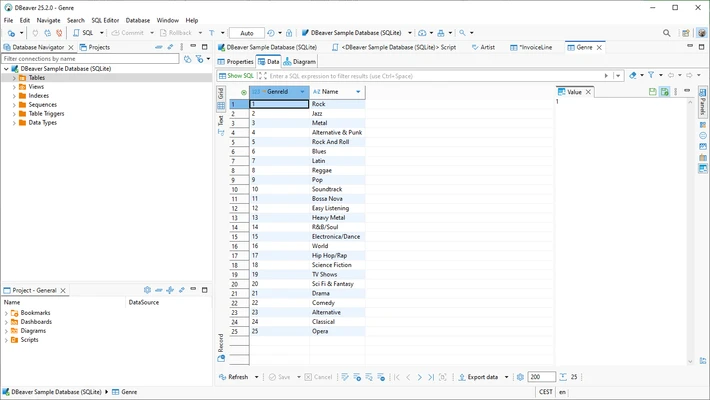The width and height of the screenshot is (710, 400).
Task: Click the CEST timezone status entry
Action: 546,392
